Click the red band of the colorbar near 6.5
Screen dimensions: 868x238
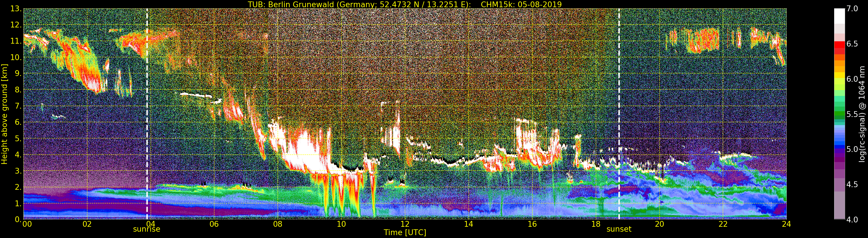pos(839,44)
